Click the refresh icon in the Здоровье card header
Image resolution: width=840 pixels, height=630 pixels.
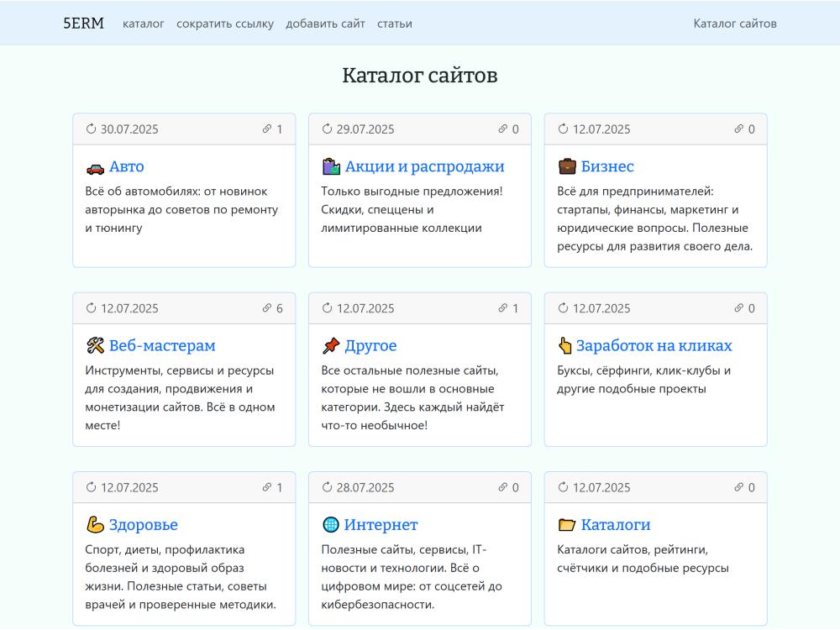[91, 486]
